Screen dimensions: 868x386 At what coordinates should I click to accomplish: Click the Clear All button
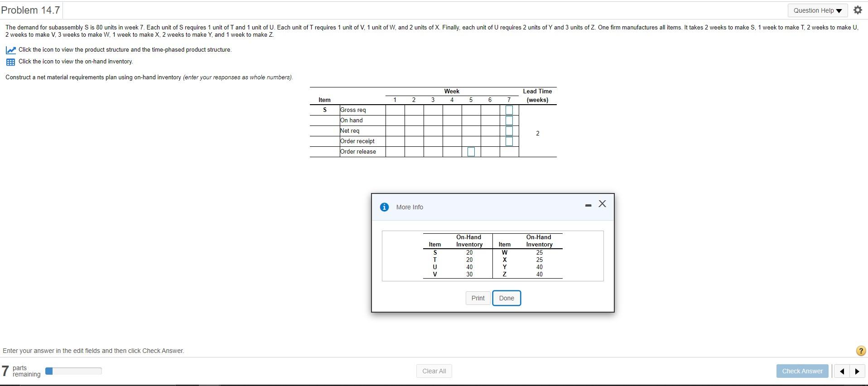[434, 371]
